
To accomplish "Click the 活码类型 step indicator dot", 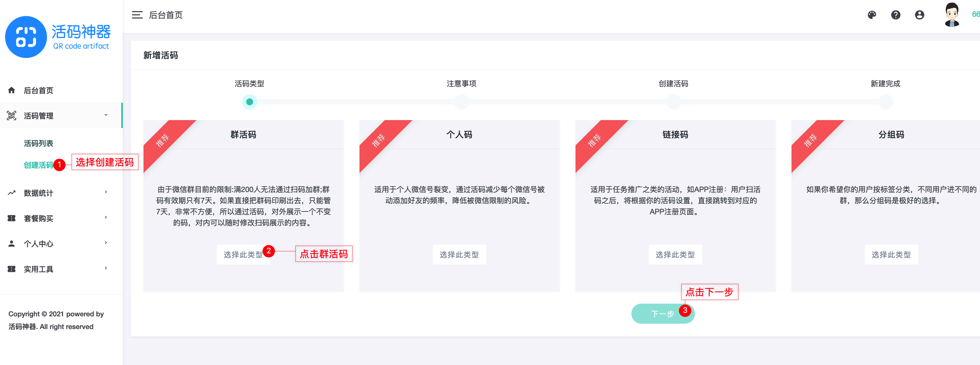I will (x=250, y=102).
